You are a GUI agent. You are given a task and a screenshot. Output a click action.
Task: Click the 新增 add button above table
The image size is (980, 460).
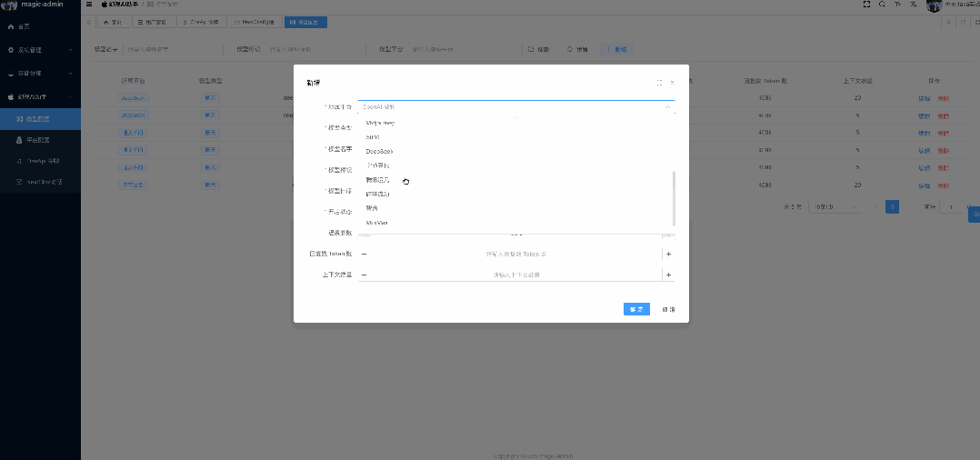pos(617,49)
